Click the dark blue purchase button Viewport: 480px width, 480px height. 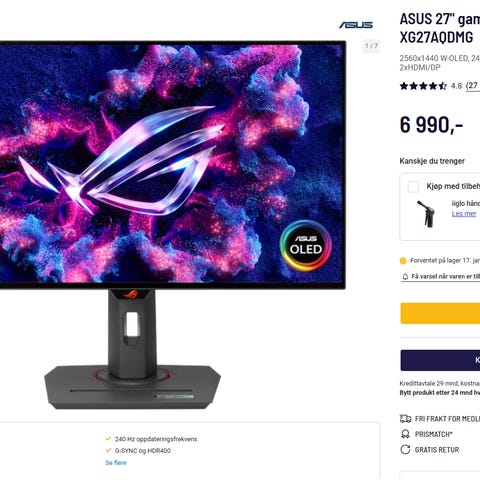[440, 360]
